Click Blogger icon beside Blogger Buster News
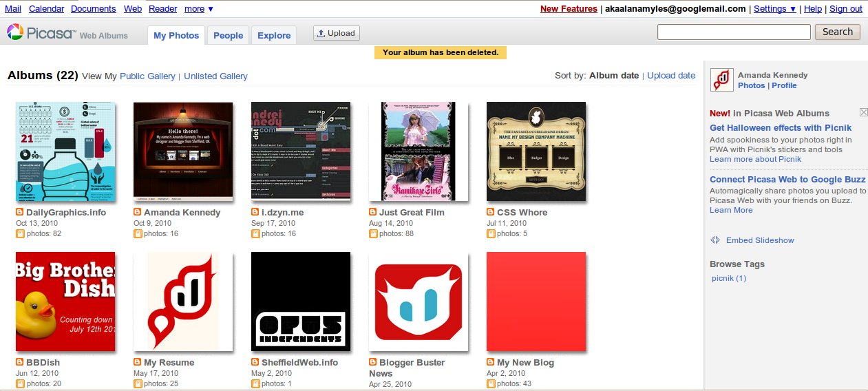This screenshot has height=391, width=868. [373, 362]
